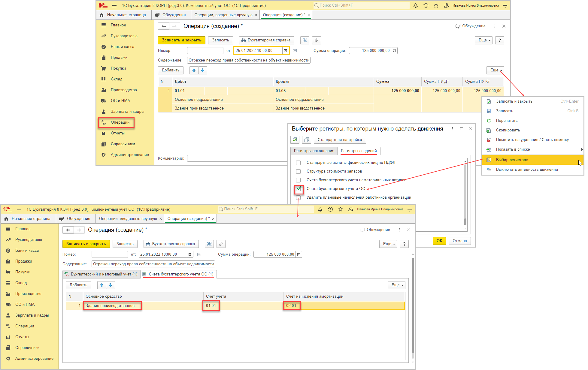Click Добавить in bottom window
The image size is (588, 370).
pyautogui.click(x=78, y=285)
